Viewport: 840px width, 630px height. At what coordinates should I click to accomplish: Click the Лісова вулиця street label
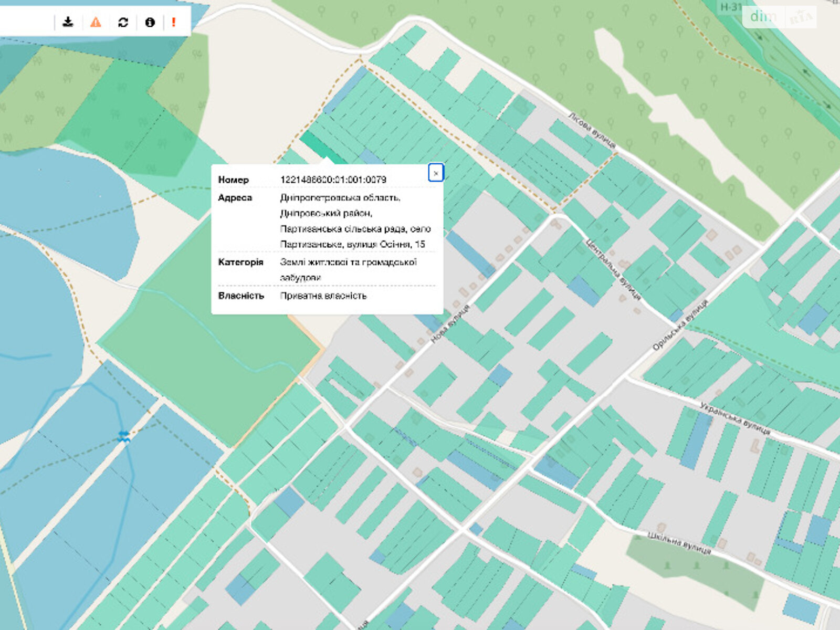pos(592,130)
